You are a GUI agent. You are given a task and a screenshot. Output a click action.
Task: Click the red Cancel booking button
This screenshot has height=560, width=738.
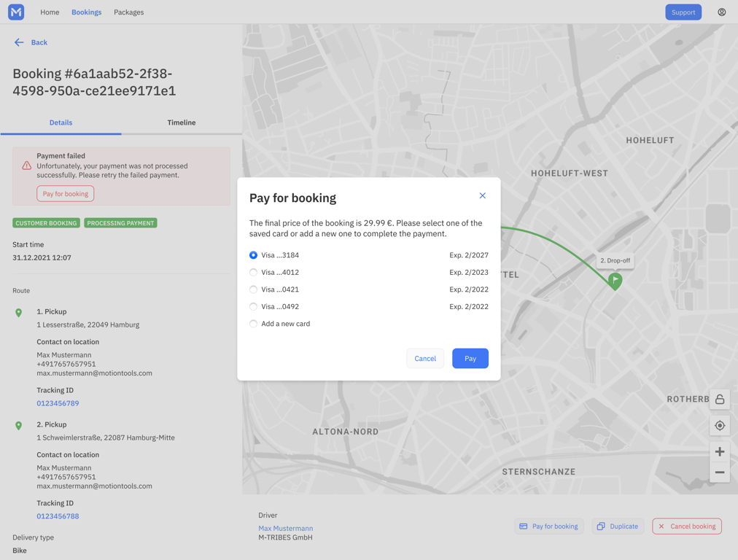pyautogui.click(x=687, y=526)
